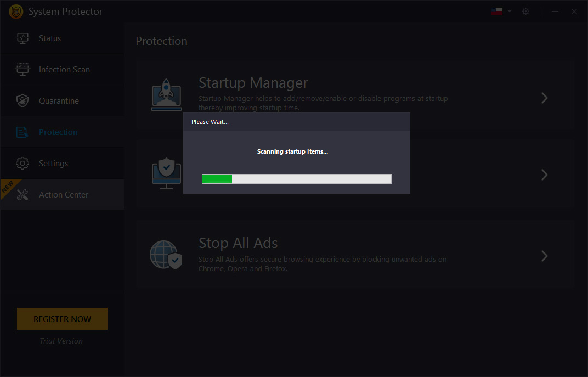588x377 pixels.
Task: Click the System Protector shield logo
Action: [x=15, y=11]
